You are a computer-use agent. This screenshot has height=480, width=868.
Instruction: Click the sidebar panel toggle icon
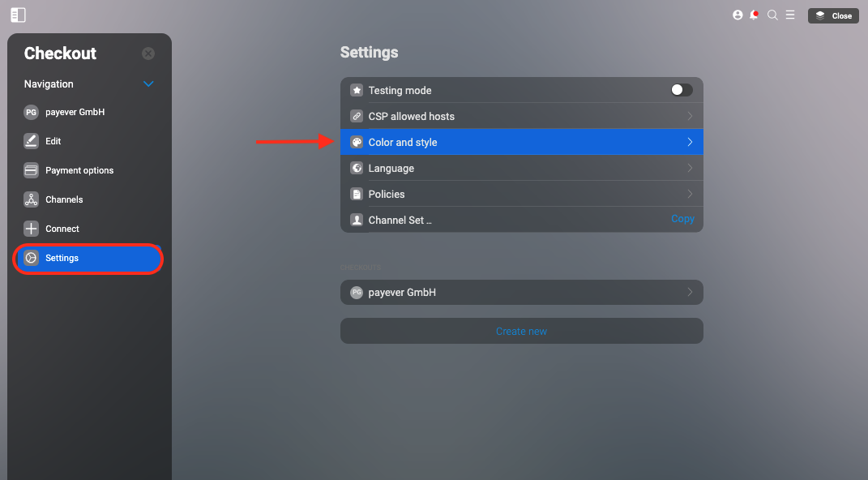pos(19,15)
